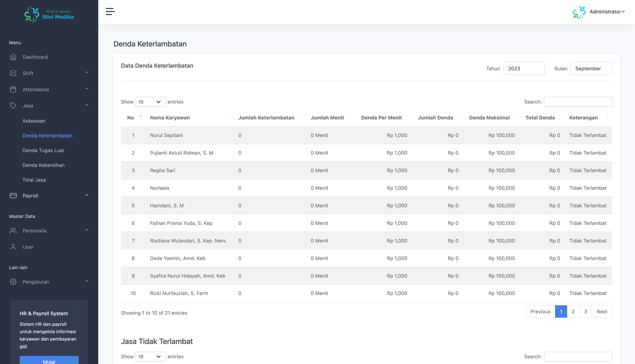Go to page 3 of the table

[x=585, y=311]
